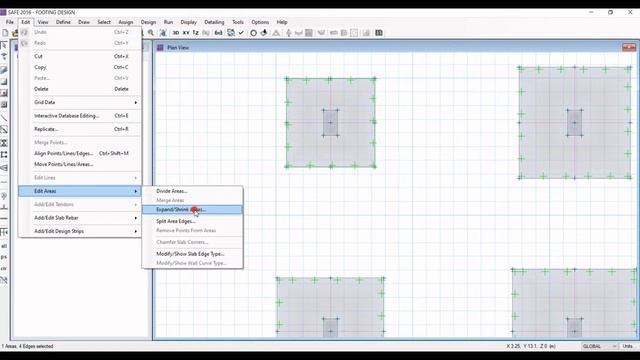Image resolution: width=640 pixels, height=360 pixels.
Task: Switch to XY plan view icon
Action: 186,33
